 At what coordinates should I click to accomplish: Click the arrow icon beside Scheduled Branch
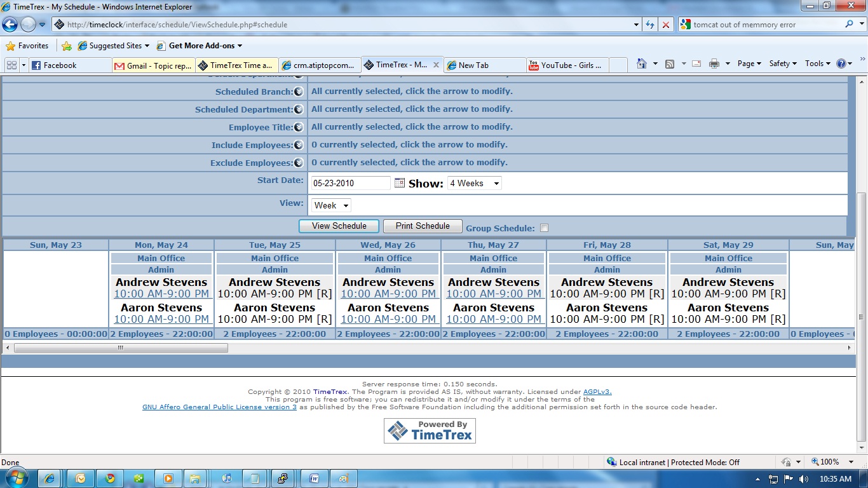pos(298,91)
